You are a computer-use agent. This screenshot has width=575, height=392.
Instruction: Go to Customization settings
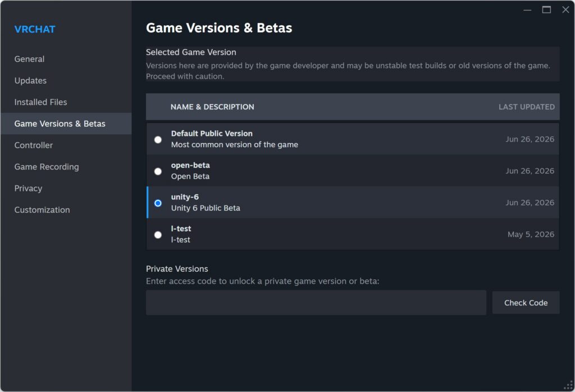click(x=66, y=209)
